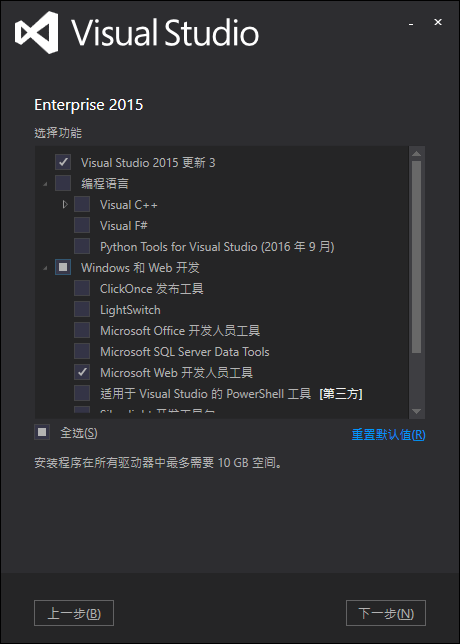Uncheck Visual Studio 2015 更新 3 checkbox
460x644 pixels.
63,162
